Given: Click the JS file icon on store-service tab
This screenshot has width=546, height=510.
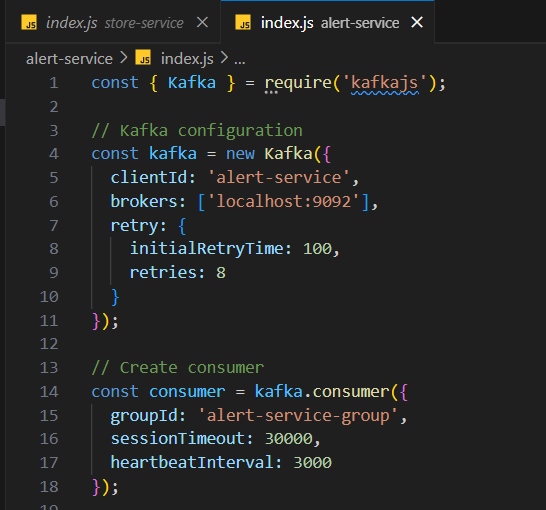Looking at the screenshot, I should [29, 22].
